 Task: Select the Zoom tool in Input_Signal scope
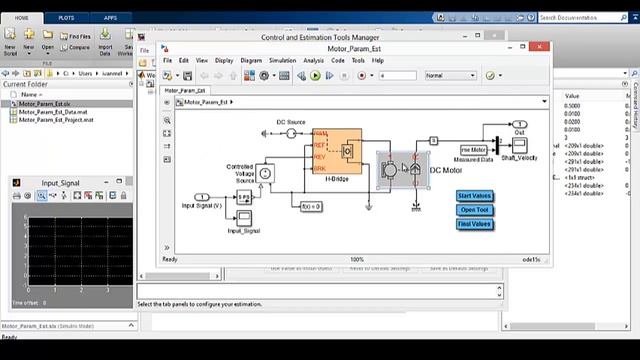(42, 196)
